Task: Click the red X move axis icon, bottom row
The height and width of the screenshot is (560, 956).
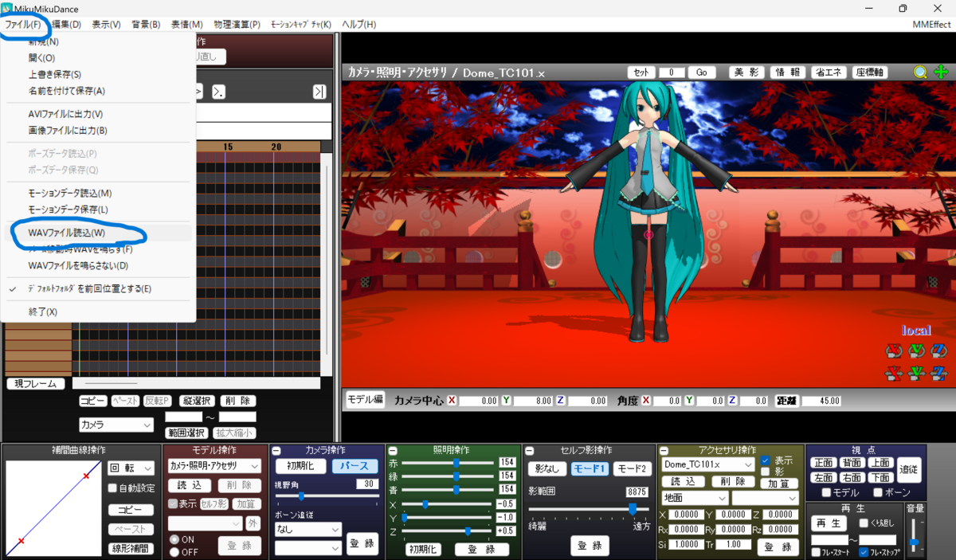Action: pos(894,373)
